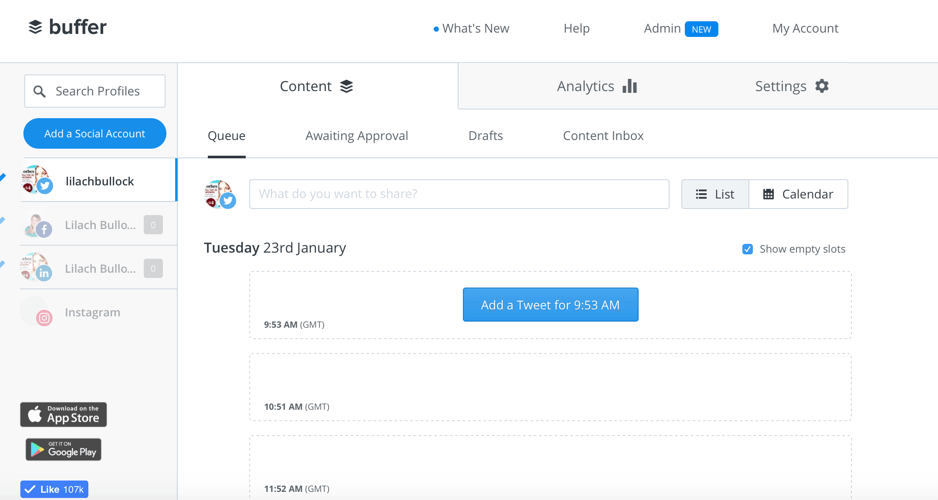
Task: Switch to List view
Action: (715, 194)
